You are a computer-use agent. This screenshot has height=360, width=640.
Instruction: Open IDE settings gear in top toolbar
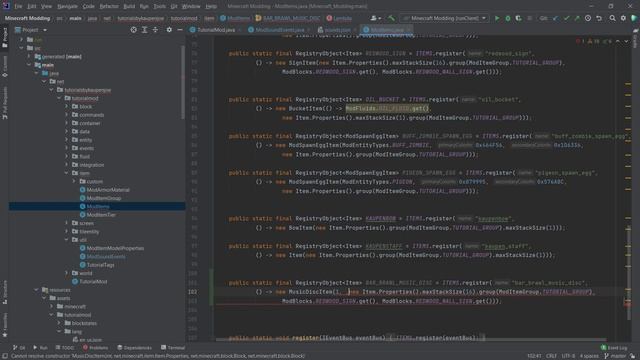(623, 18)
